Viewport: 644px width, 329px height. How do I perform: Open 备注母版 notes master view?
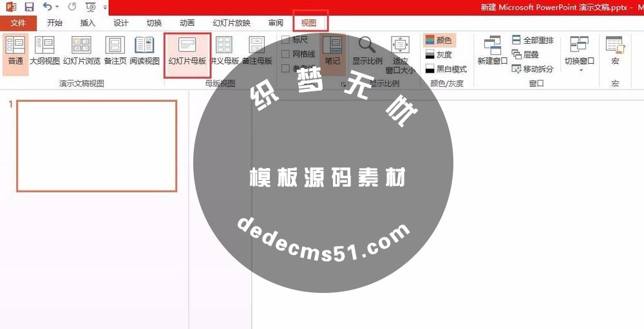click(257, 51)
